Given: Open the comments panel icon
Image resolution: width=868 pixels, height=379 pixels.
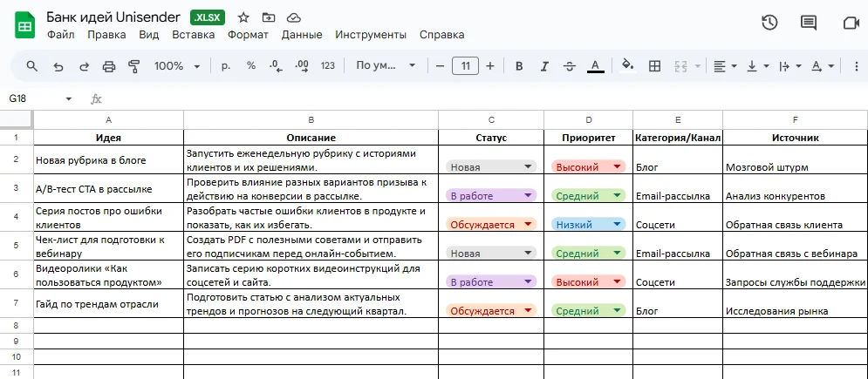Looking at the screenshot, I should 809,24.
